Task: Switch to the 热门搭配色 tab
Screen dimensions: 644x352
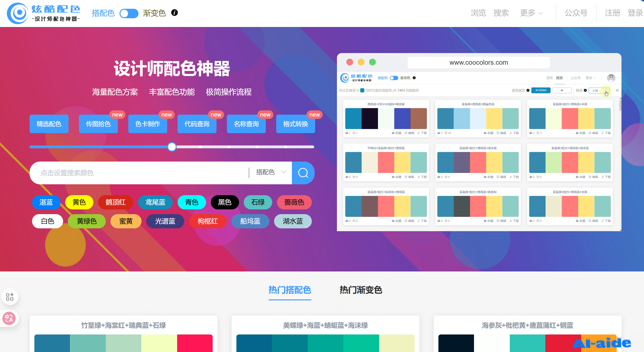Action: pyautogui.click(x=290, y=290)
